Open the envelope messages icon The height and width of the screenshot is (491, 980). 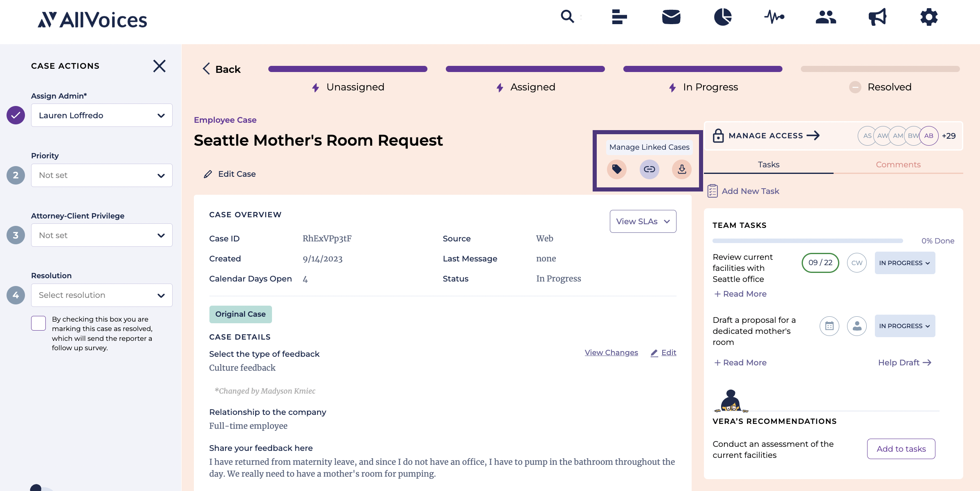pos(671,17)
